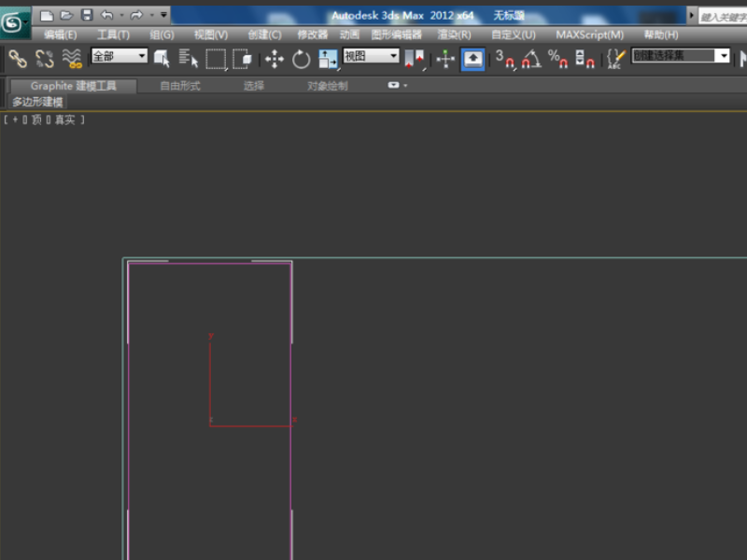Open the MAXScript(M) menu
This screenshot has width=747, height=560.
point(590,35)
